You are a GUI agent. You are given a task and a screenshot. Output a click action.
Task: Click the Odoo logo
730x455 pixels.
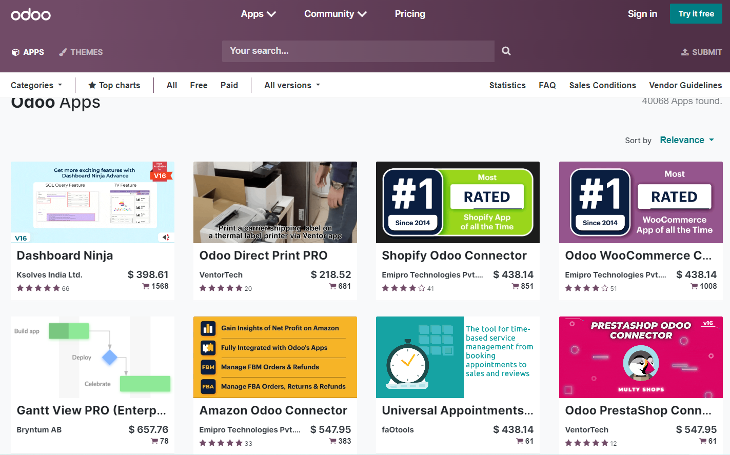31,14
